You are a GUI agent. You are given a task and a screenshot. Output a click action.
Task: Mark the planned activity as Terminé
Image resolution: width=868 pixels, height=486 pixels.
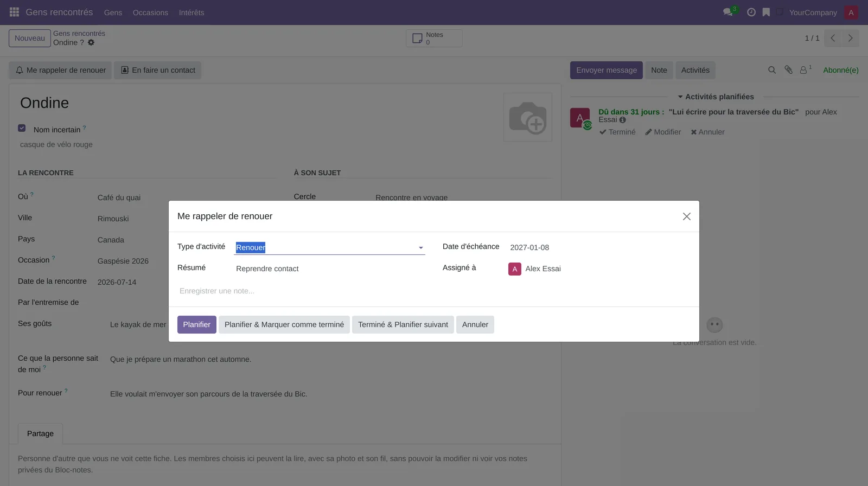[x=617, y=132]
